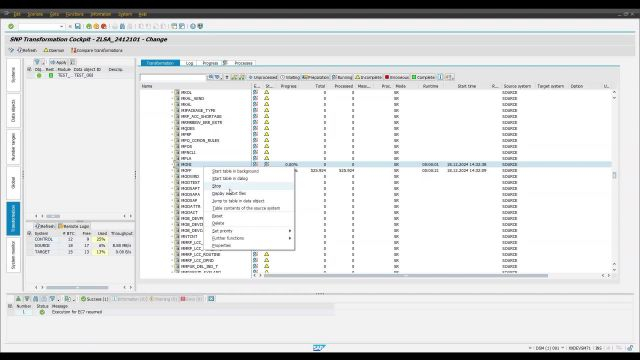The height and width of the screenshot is (360, 640).
Task: Click the Help question-mark icon in toolbar
Action: tap(193, 26)
